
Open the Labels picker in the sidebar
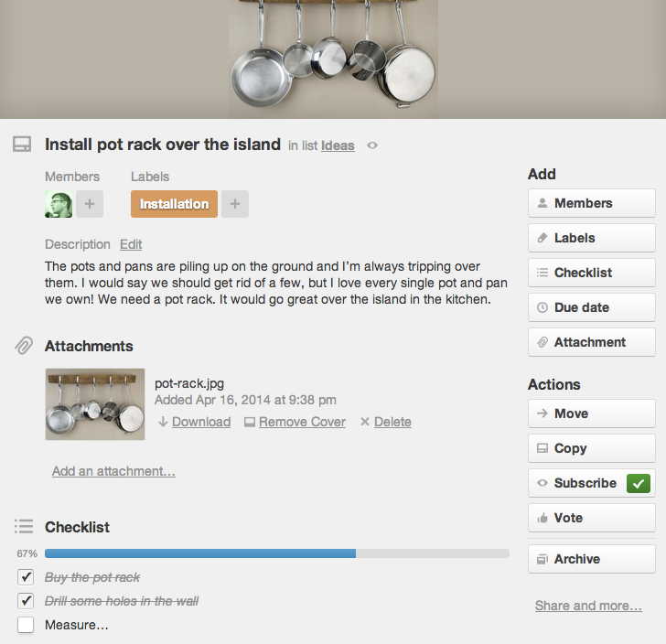591,238
